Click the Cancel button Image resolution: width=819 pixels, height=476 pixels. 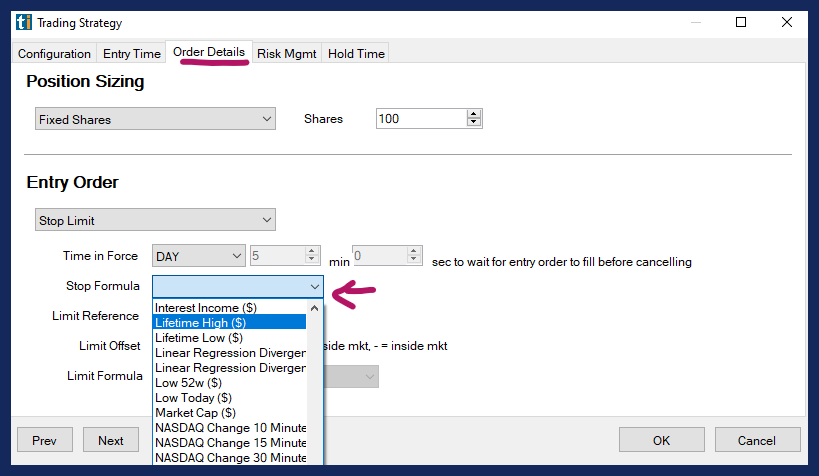[x=756, y=440]
